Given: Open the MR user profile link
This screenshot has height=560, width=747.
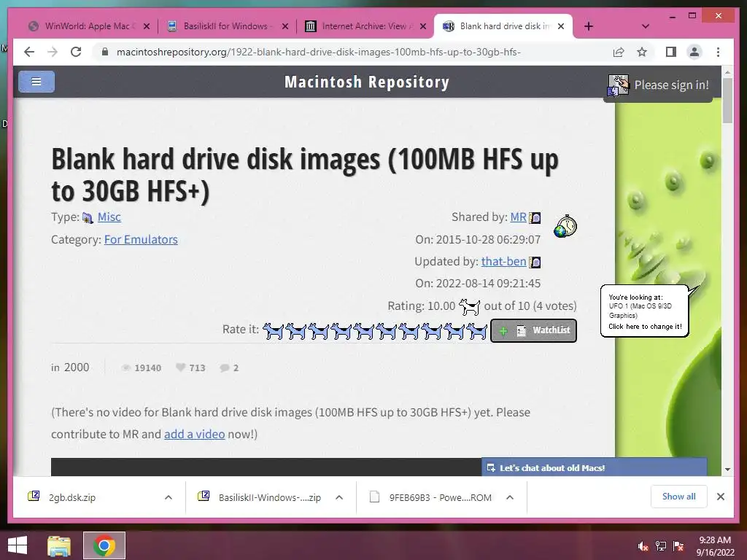Looking at the screenshot, I should [x=519, y=217].
